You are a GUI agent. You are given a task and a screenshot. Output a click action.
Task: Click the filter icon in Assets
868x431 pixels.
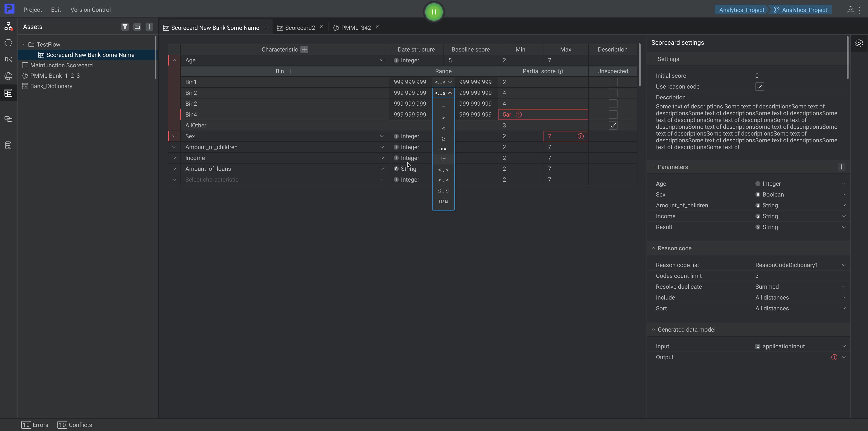tap(125, 27)
